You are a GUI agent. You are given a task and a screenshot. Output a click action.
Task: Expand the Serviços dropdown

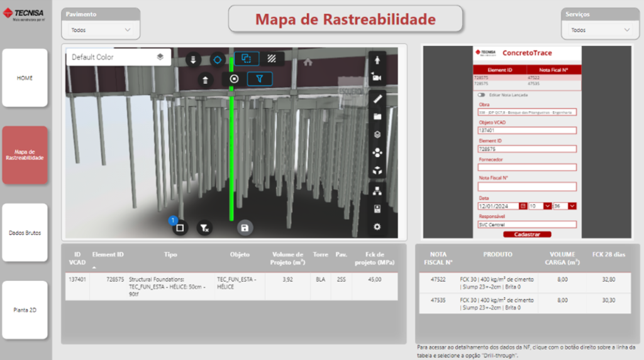[x=599, y=30]
